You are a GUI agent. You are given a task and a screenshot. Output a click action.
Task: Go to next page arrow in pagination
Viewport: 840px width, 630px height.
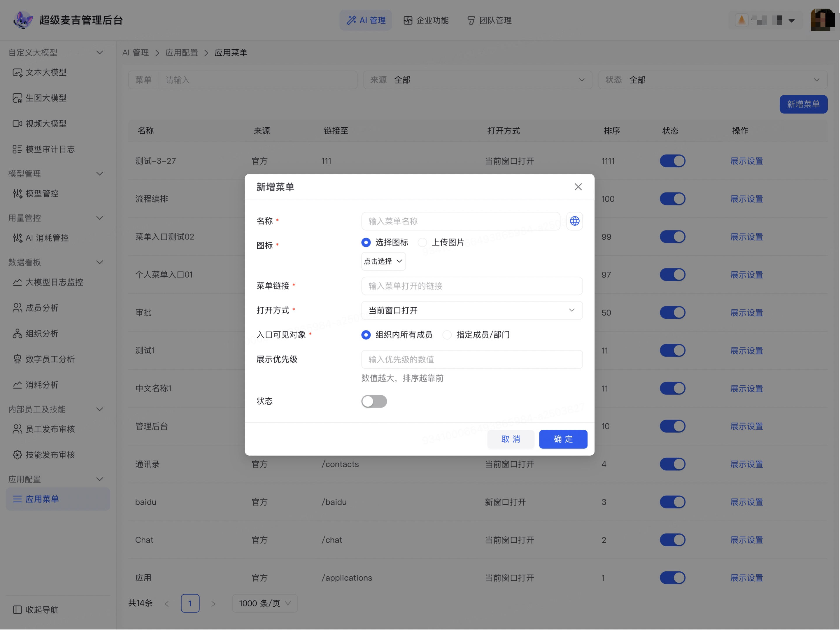(x=213, y=604)
